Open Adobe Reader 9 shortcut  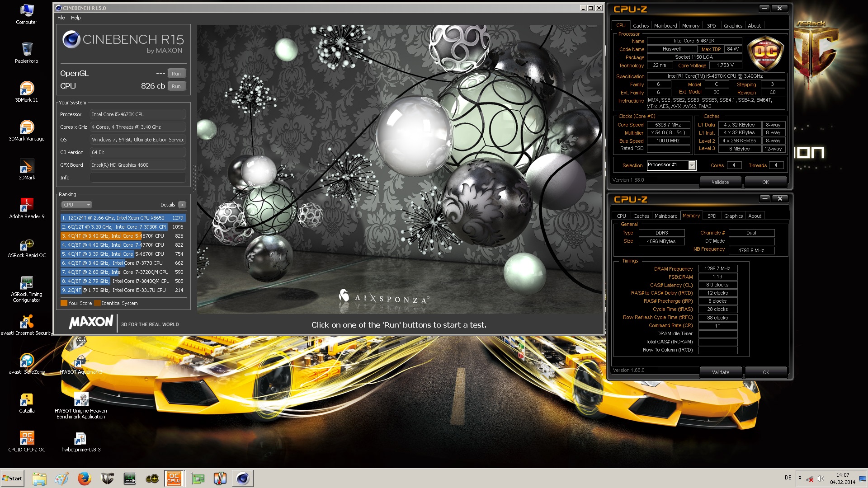(27, 208)
